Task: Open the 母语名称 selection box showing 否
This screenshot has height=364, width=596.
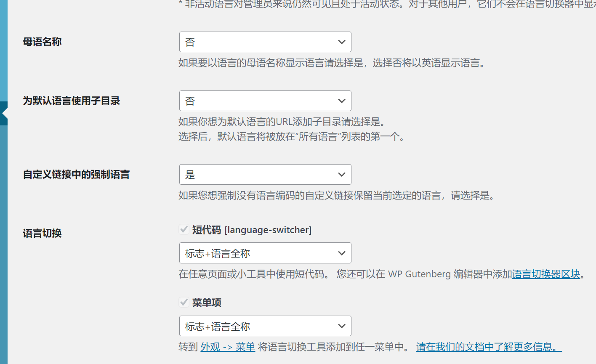Action: 265,42
